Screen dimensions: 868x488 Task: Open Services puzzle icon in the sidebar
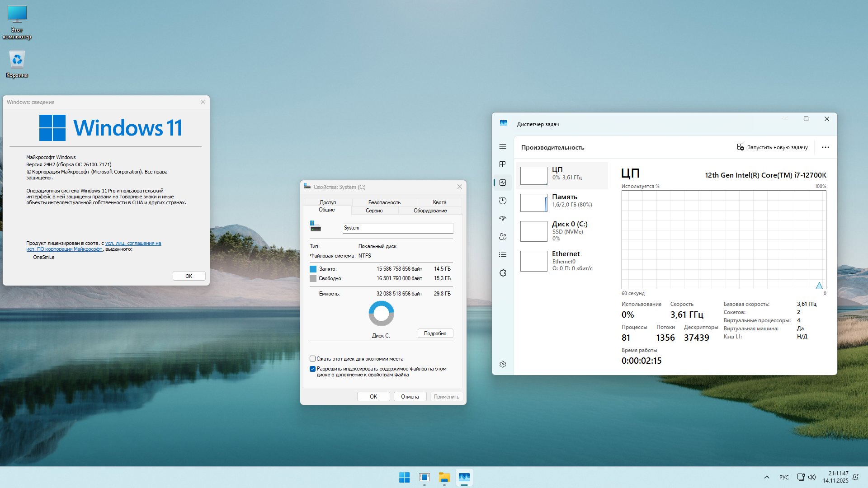(503, 273)
